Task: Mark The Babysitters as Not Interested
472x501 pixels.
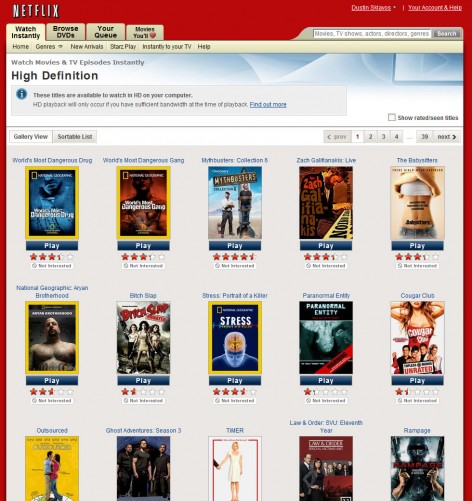Action: click(417, 266)
